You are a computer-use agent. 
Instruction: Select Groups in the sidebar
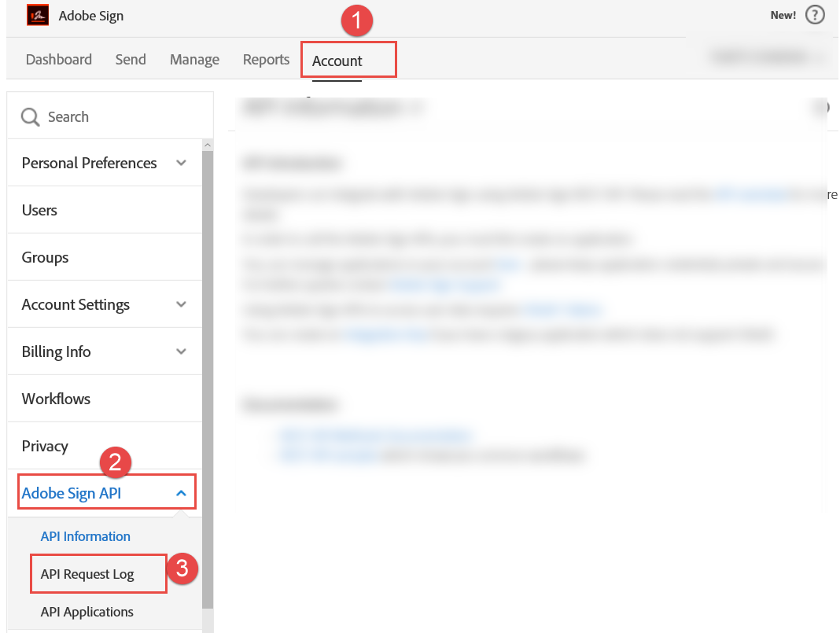point(44,257)
